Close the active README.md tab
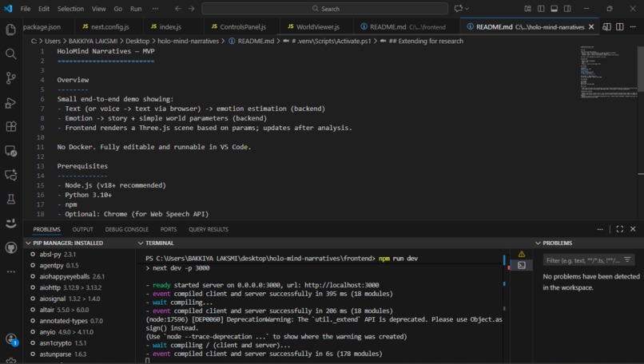Viewport: 644px width, 364px height. (x=591, y=26)
